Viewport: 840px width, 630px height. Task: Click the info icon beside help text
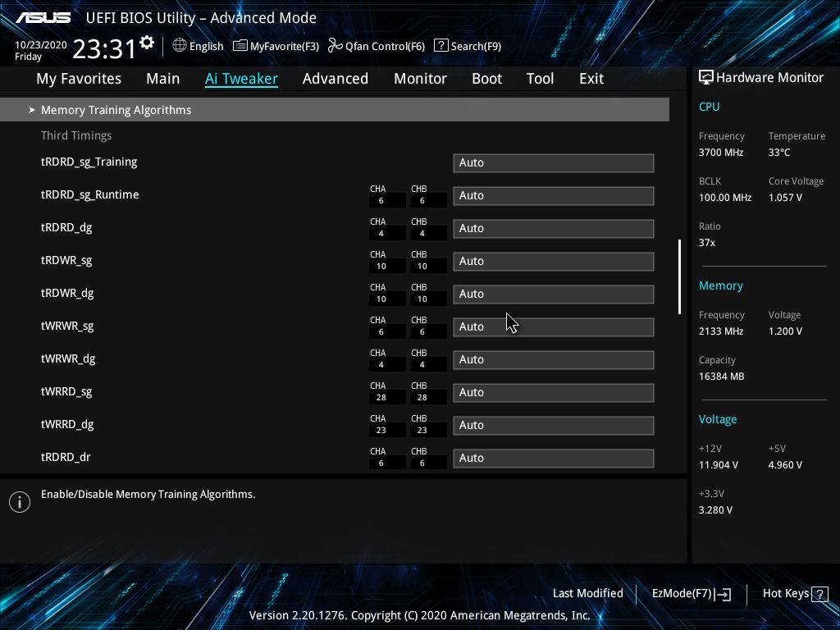(20, 502)
